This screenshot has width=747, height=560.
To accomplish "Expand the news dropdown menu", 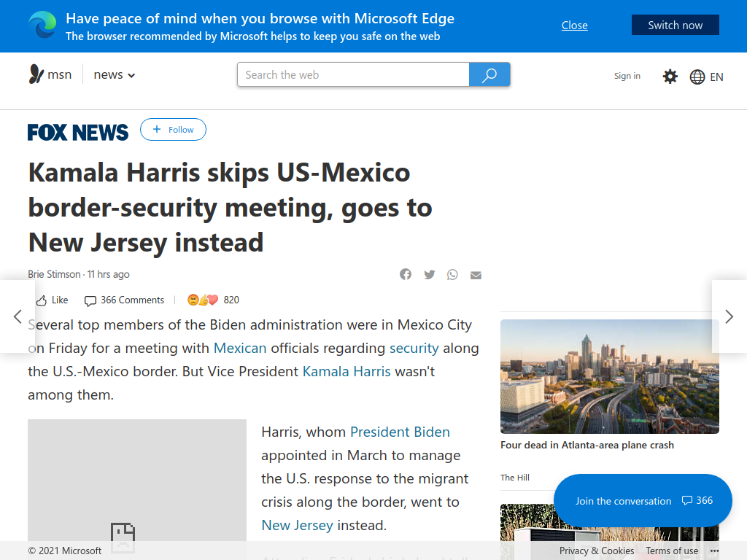I will pyautogui.click(x=115, y=75).
